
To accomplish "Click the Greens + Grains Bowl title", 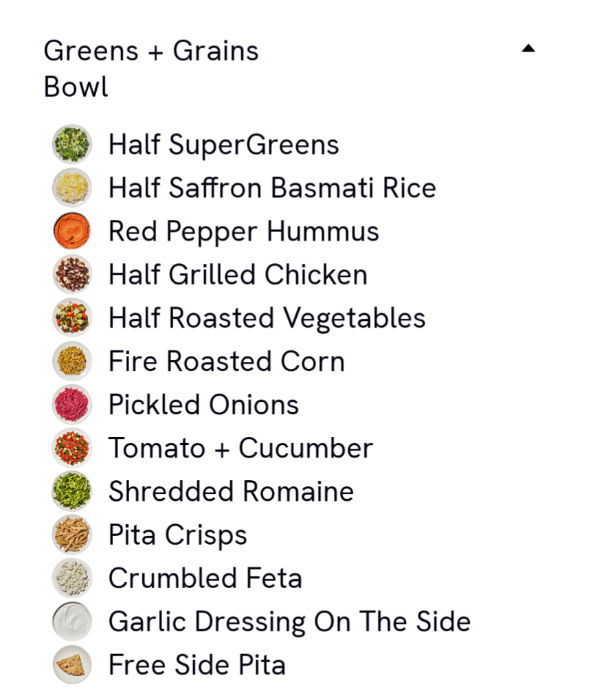I will click(x=151, y=69).
